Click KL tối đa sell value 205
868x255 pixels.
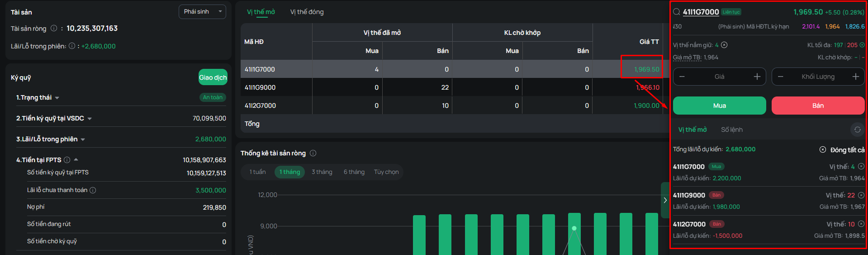pos(852,45)
